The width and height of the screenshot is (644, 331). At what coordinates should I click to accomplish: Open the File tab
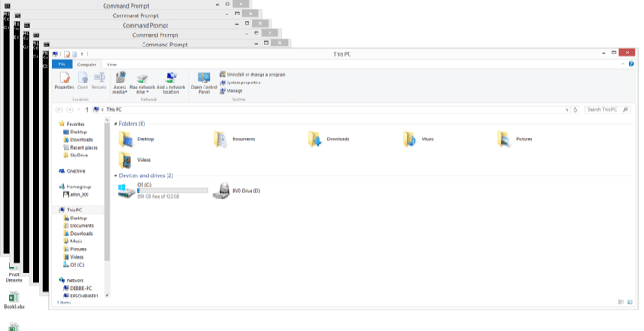[62, 64]
